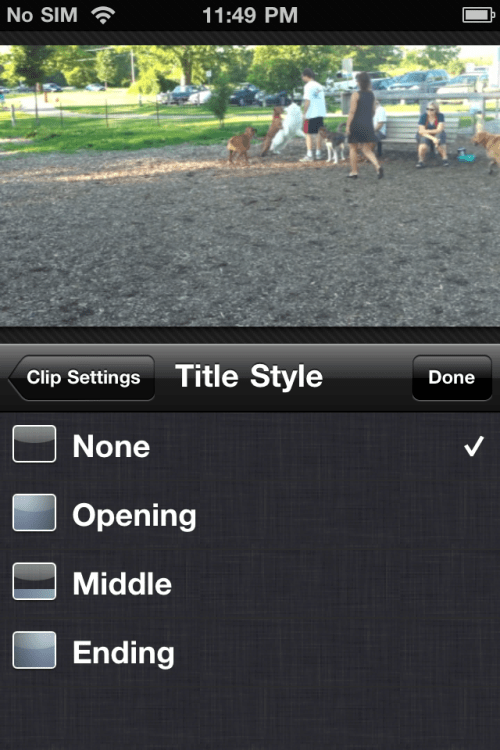Select the None title style label

pyautogui.click(x=111, y=446)
